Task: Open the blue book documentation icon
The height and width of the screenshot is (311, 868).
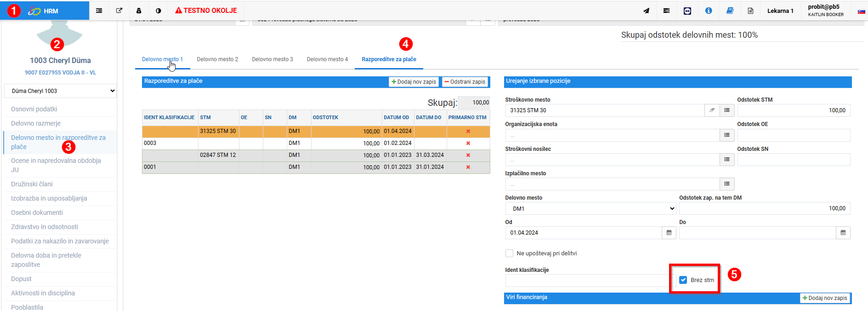Action: click(730, 11)
